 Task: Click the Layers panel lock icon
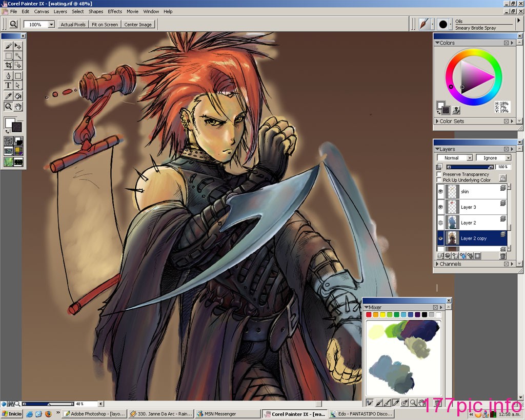click(x=502, y=177)
